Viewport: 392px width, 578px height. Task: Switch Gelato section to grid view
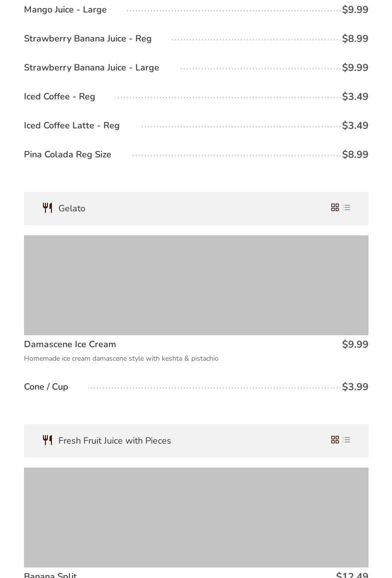click(x=335, y=207)
